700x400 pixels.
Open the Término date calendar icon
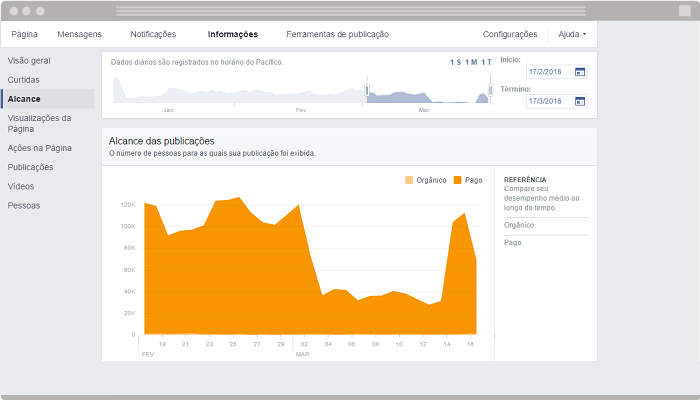pyautogui.click(x=579, y=101)
